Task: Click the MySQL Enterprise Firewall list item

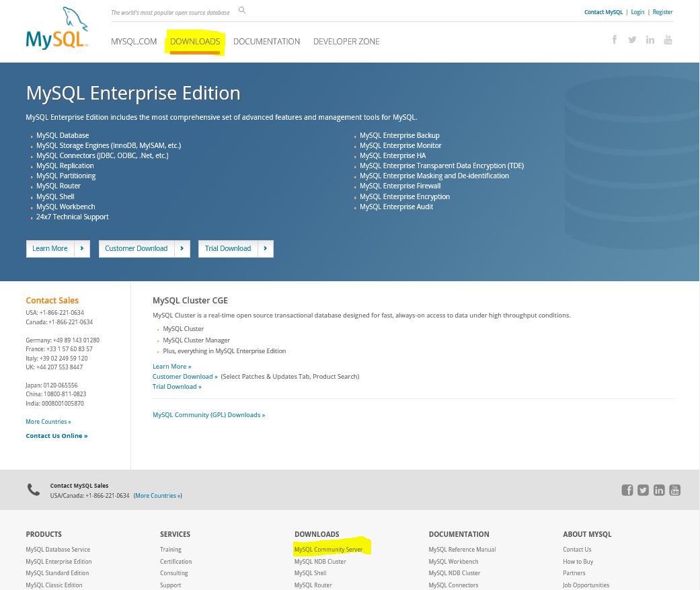Action: coord(400,186)
